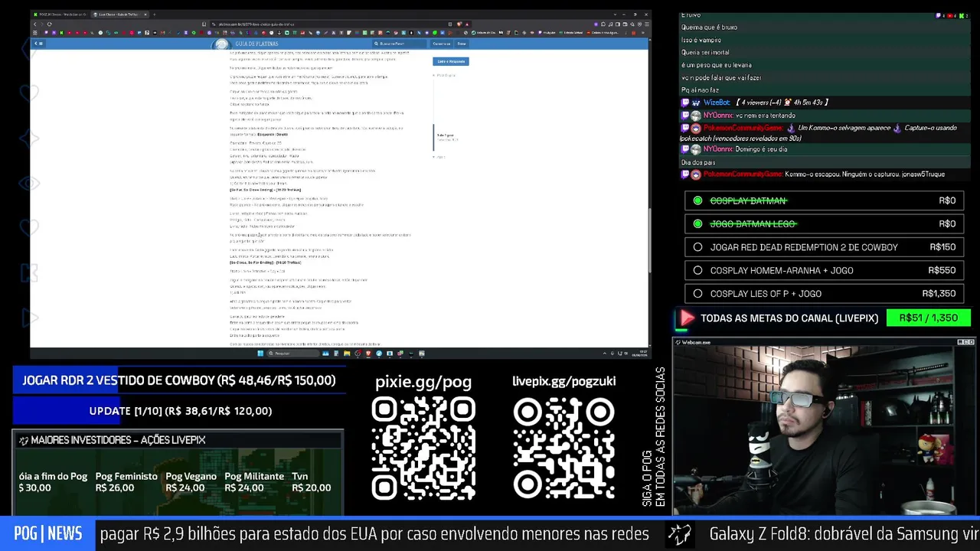Click the Pog Feminista R$ 26,00 investor entry
Viewport: 980px width, 551px height.
[126, 482]
